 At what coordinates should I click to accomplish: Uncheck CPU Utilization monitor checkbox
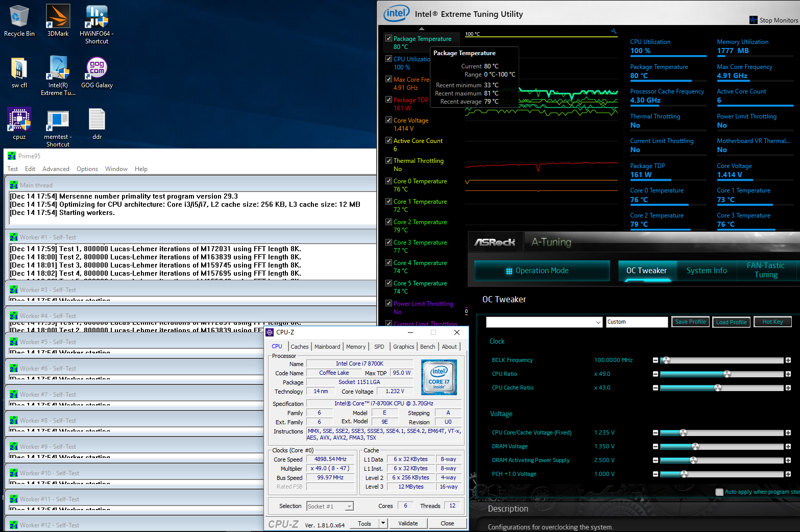click(389, 59)
